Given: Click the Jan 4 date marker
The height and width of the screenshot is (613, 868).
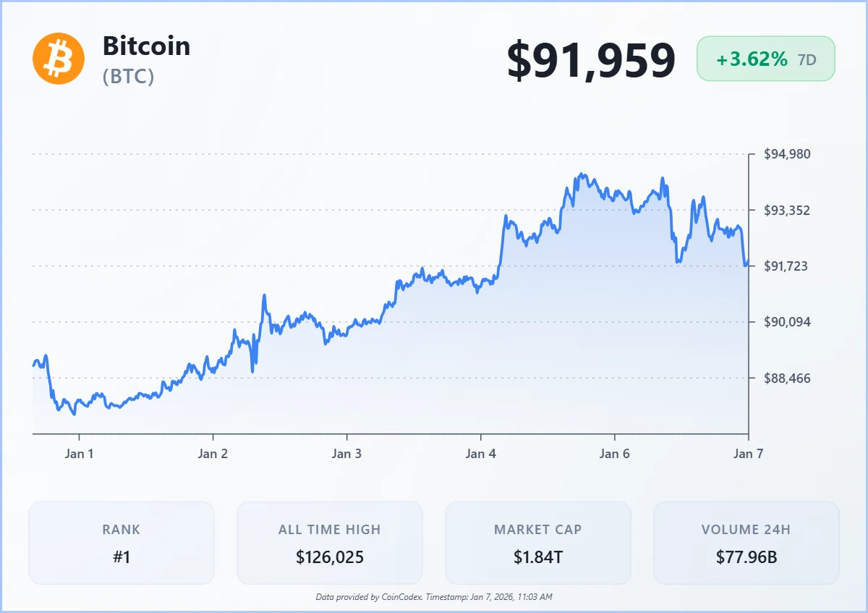Looking at the screenshot, I should click(x=480, y=454).
